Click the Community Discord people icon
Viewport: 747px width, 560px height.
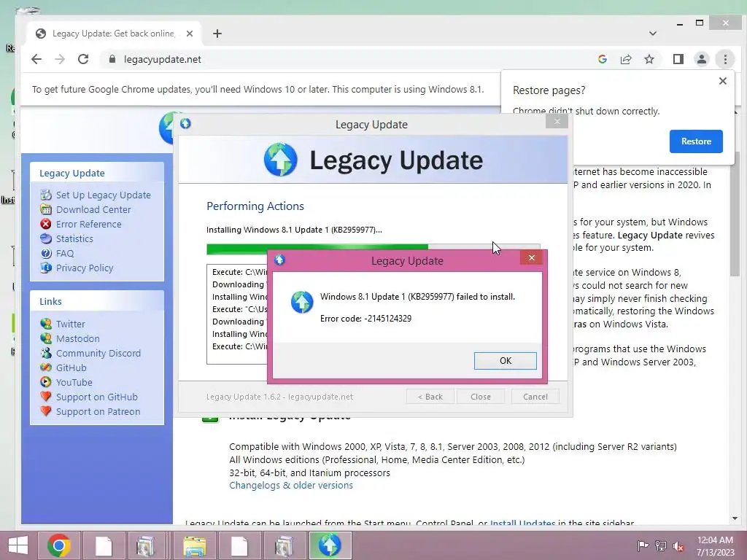click(46, 354)
